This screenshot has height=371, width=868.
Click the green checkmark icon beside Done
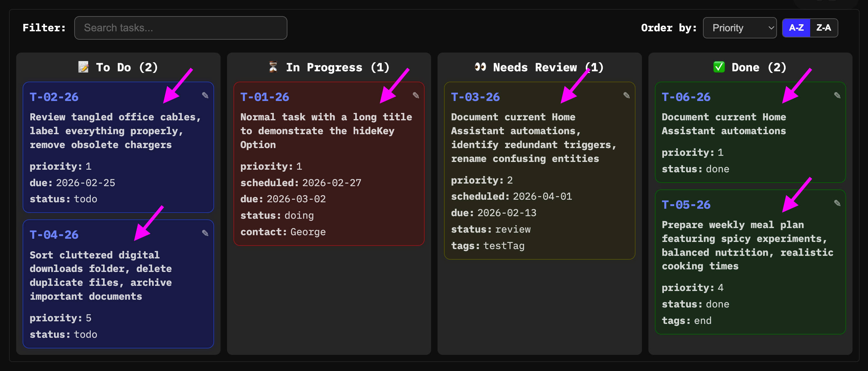coord(719,67)
